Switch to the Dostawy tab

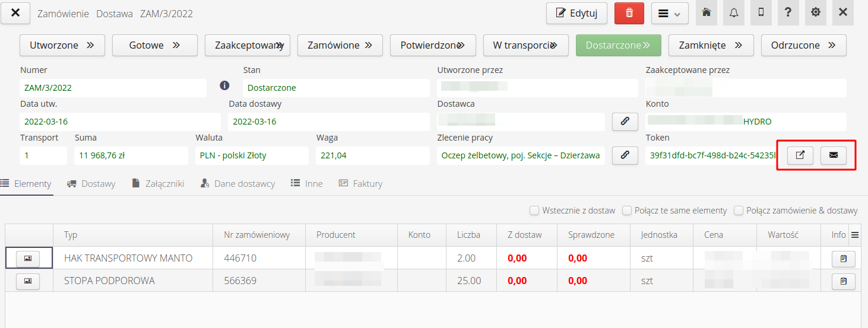coord(91,184)
